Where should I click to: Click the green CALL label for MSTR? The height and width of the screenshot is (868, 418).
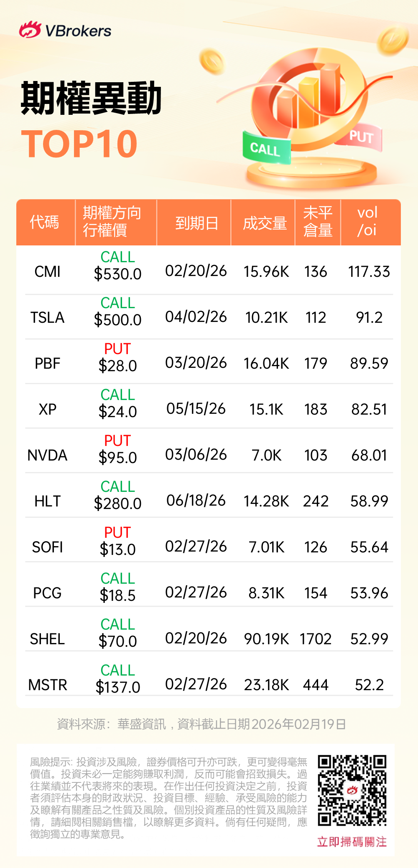tap(117, 670)
